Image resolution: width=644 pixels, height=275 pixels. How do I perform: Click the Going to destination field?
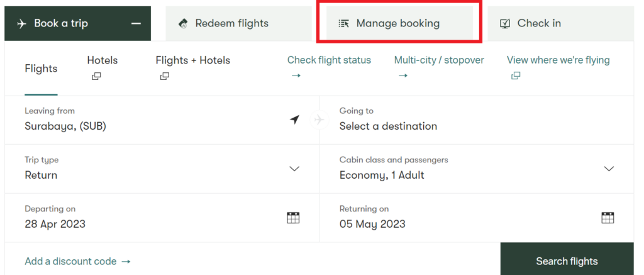pos(477,120)
